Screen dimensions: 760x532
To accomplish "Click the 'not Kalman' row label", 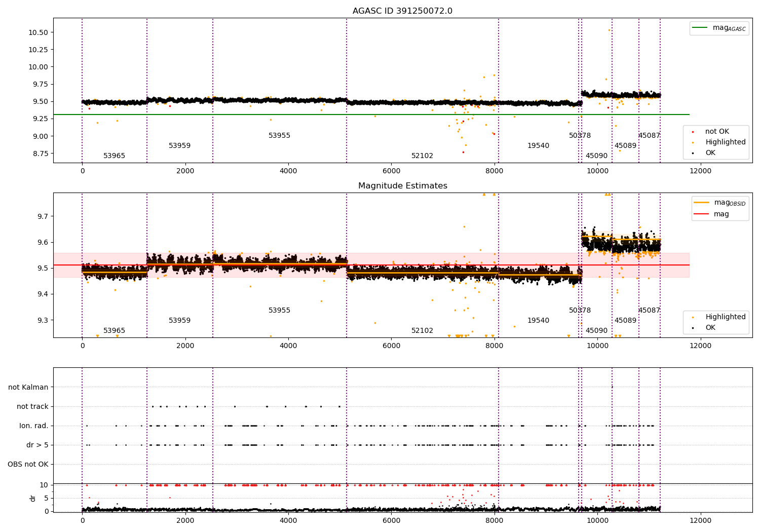I will [28, 387].
